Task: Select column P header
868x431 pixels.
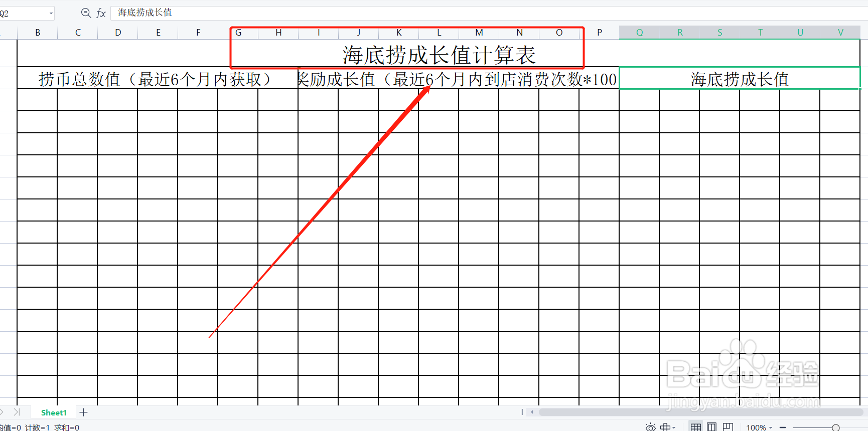Action: pos(600,33)
